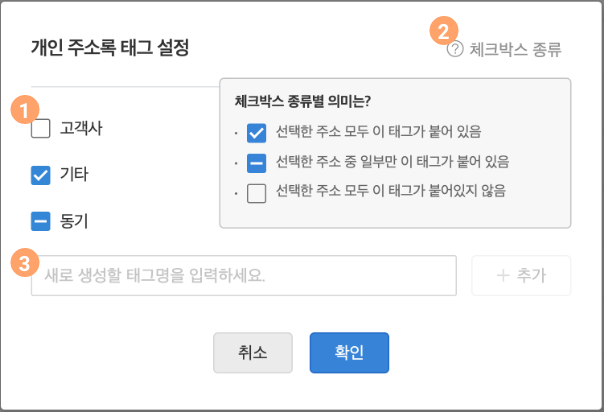Click the question mark help icon
This screenshot has width=604, height=412.
pyautogui.click(x=455, y=49)
